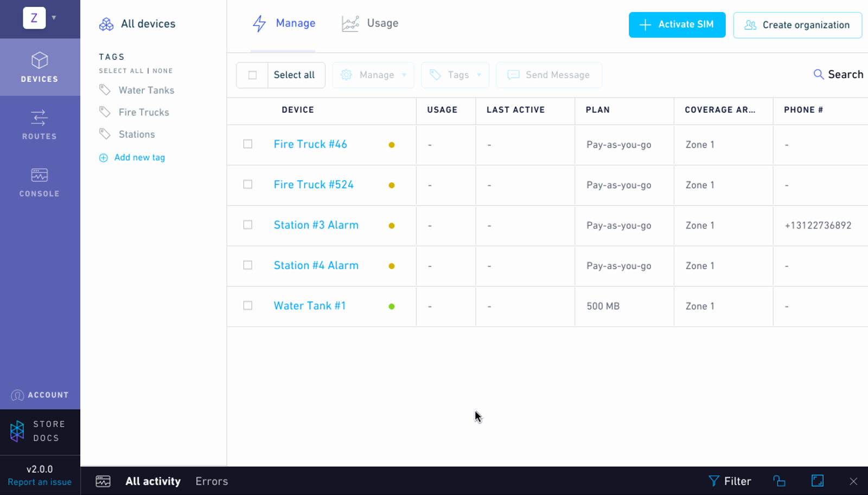Image resolution: width=868 pixels, height=495 pixels.
Task: Sort by the DEVICE column header
Action: tap(298, 110)
